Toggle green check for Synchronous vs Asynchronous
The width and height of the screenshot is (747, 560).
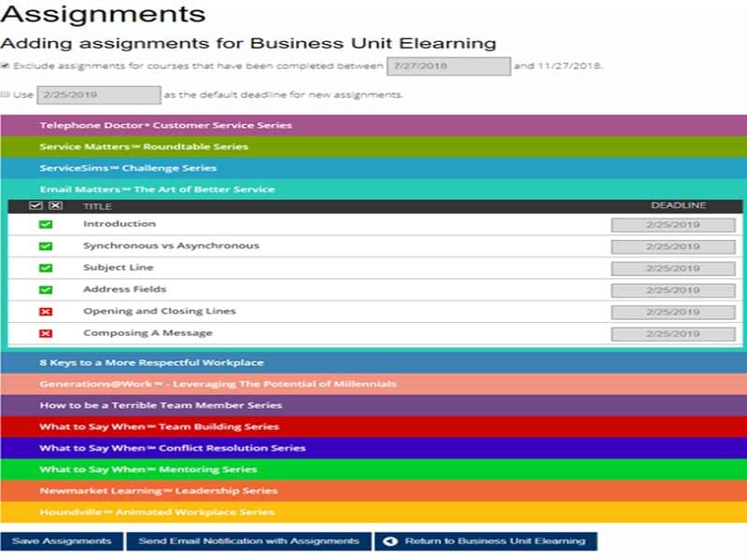(46, 246)
